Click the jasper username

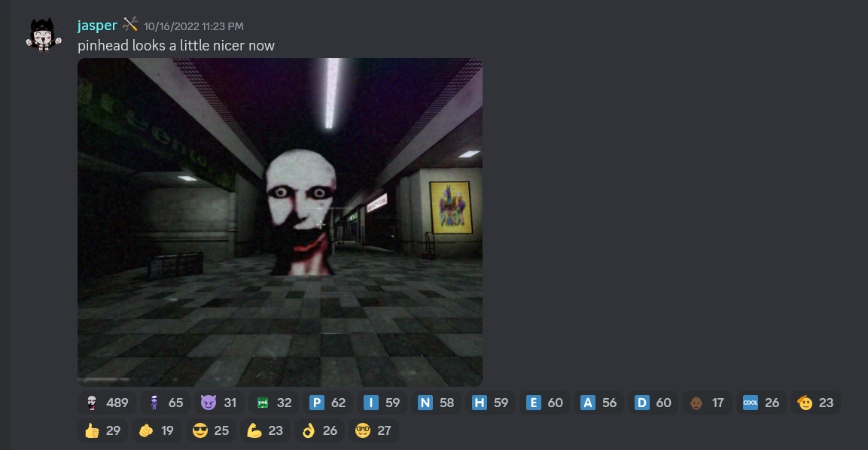click(x=97, y=26)
